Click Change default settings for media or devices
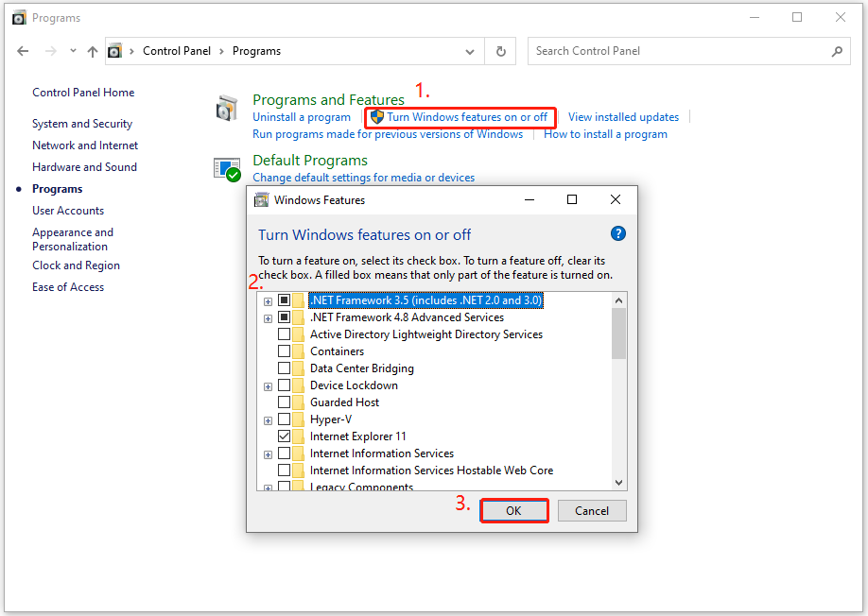 point(364,178)
